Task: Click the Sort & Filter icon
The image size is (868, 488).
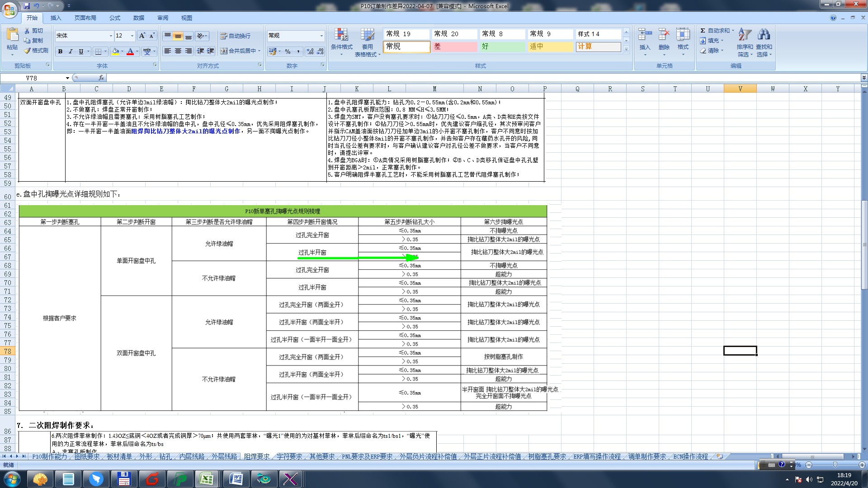Action: click(744, 35)
